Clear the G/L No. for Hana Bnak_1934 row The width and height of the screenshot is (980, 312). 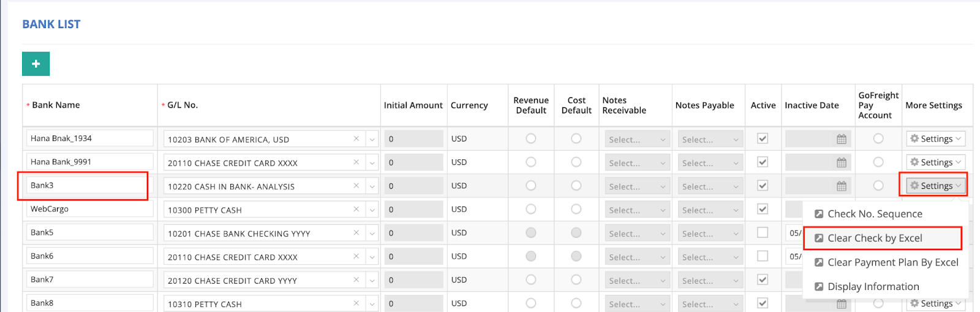click(356, 139)
